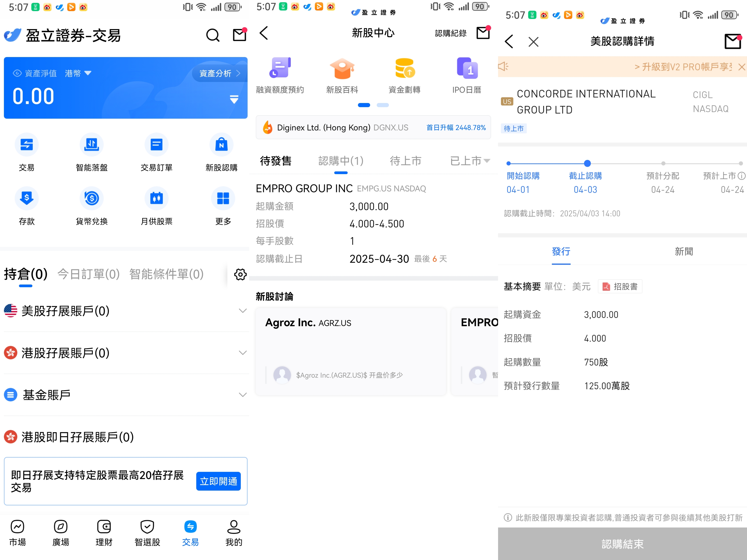Select 待發售 tab
Screen dimensions: 747x560
tap(276, 161)
